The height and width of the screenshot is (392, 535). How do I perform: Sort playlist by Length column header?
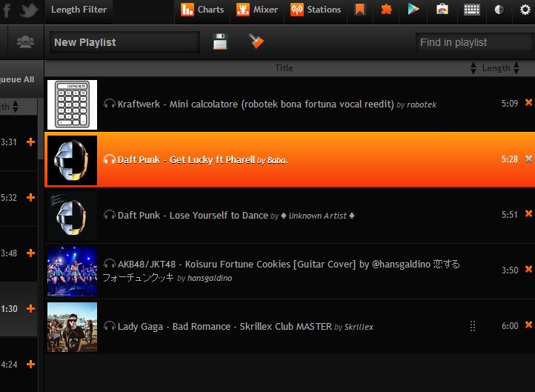pyautogui.click(x=496, y=68)
